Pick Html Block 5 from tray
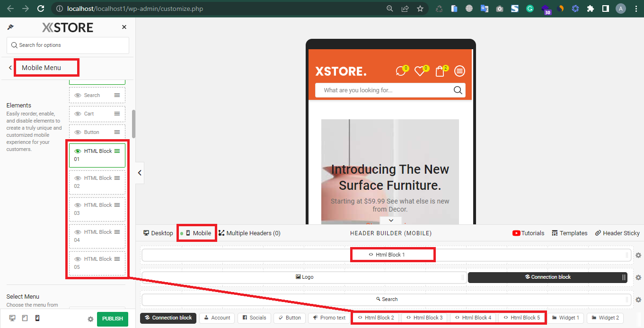 click(x=522, y=318)
